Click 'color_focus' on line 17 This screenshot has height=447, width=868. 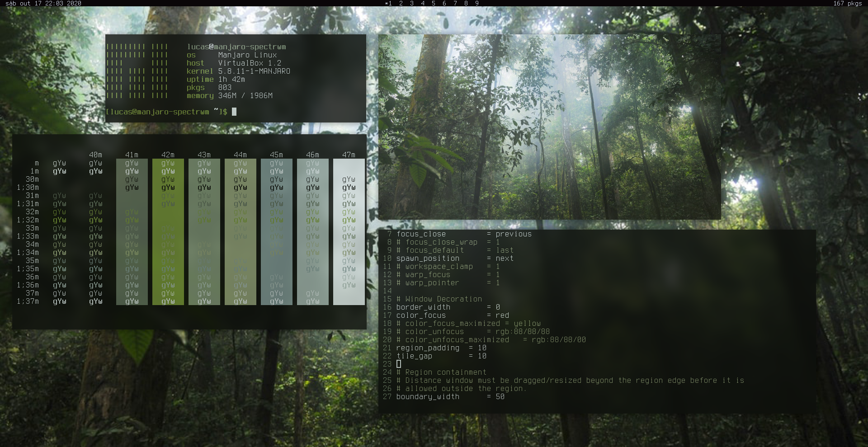(421, 315)
